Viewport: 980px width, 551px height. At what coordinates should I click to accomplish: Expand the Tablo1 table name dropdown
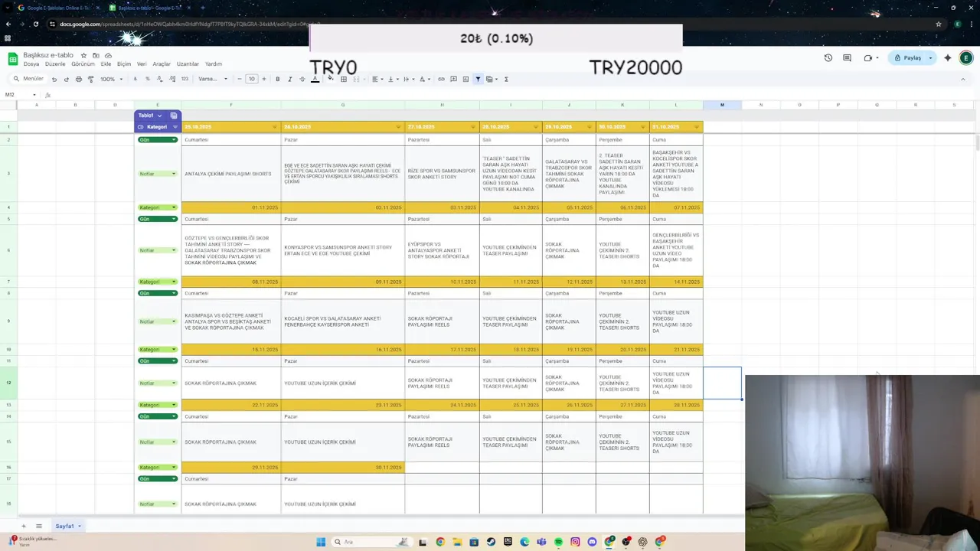(x=159, y=116)
